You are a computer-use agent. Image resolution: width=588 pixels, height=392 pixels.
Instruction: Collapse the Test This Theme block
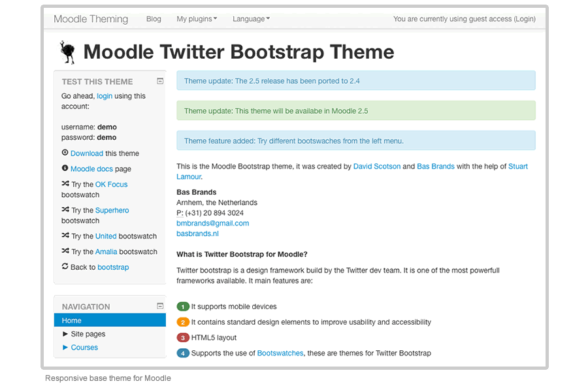[x=160, y=81]
